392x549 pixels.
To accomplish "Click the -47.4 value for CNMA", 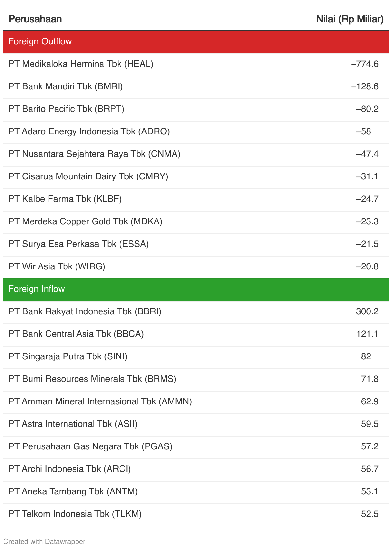I will click(x=367, y=154).
